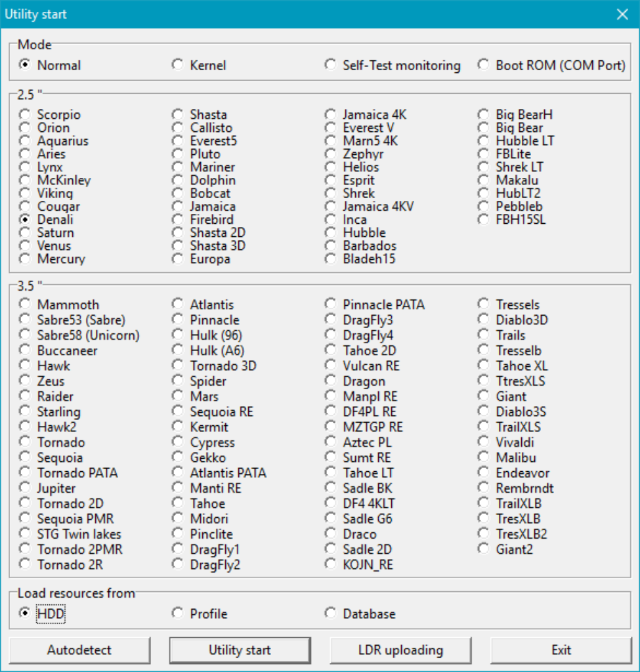The image size is (640, 672).
Task: Select Sabre58 (Unicorn) drive family
Action: pos(25,335)
